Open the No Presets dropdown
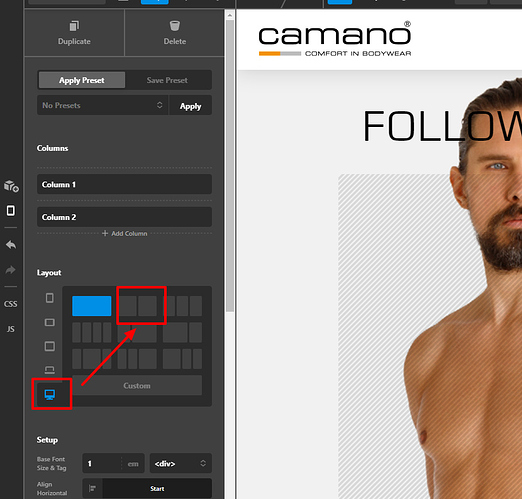This screenshot has height=499, width=522. 102,105
